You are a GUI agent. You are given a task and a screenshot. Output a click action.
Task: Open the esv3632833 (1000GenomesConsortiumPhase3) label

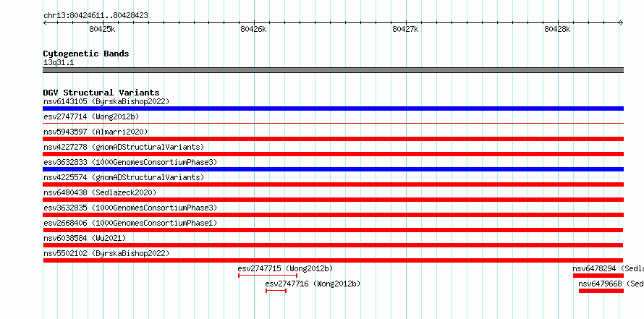click(x=130, y=162)
